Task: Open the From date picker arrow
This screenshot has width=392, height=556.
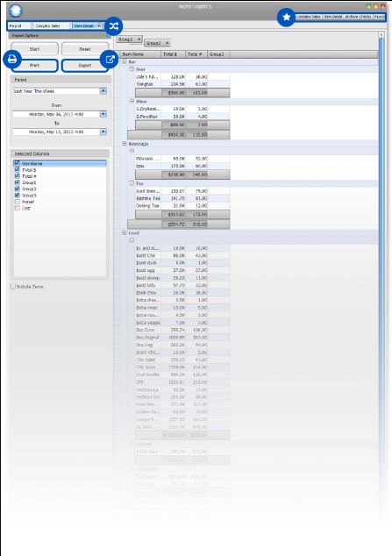Action: [x=103, y=114]
